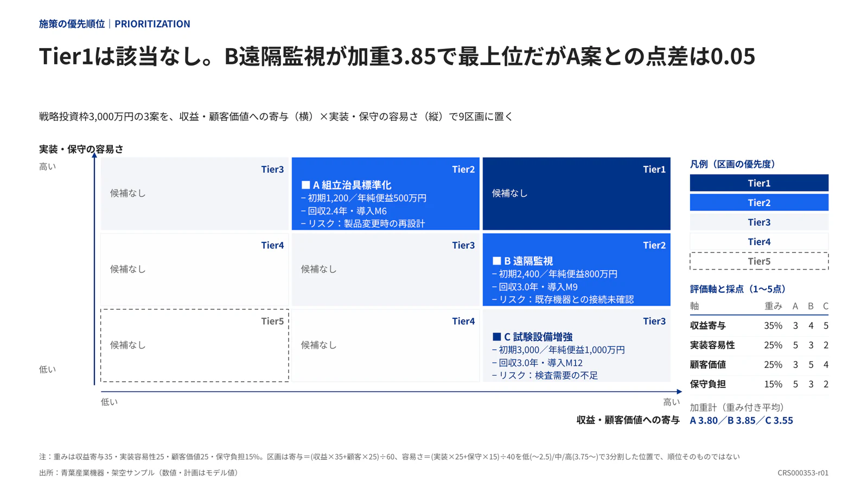Click the section label '施策の優先順位｜PRIORITIZATION'

click(114, 24)
